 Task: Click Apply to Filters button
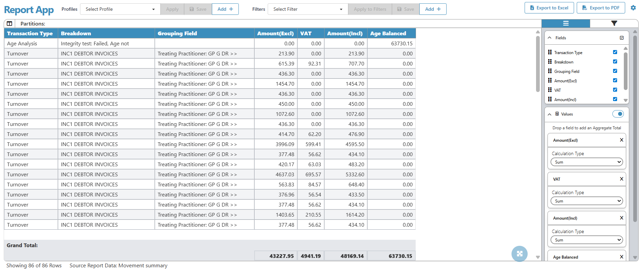(x=370, y=9)
